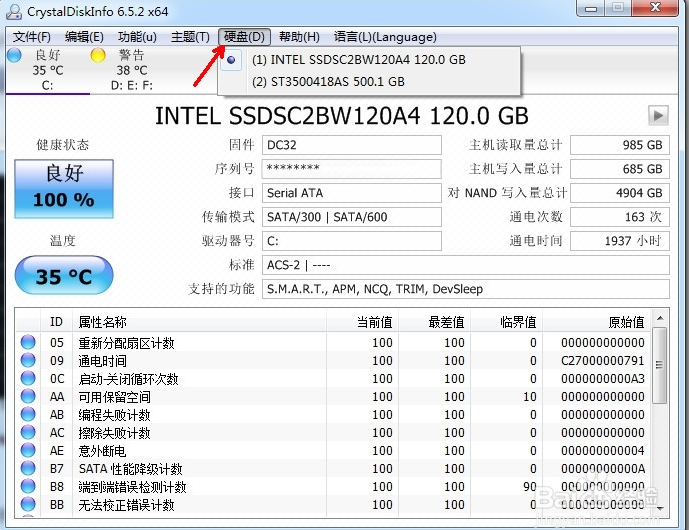Screen dimensions: 689x530
Task: Open the 主题(T) menu
Action: pos(190,37)
